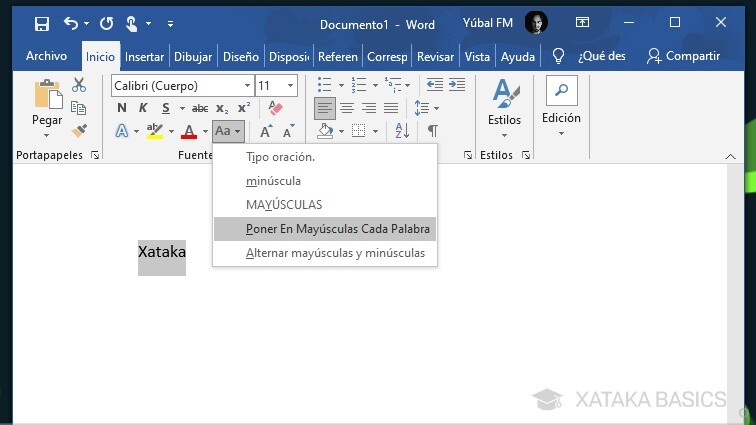This screenshot has height=425, width=756.
Task: Show paragraph marks with the pilcrow
Action: coord(433,131)
